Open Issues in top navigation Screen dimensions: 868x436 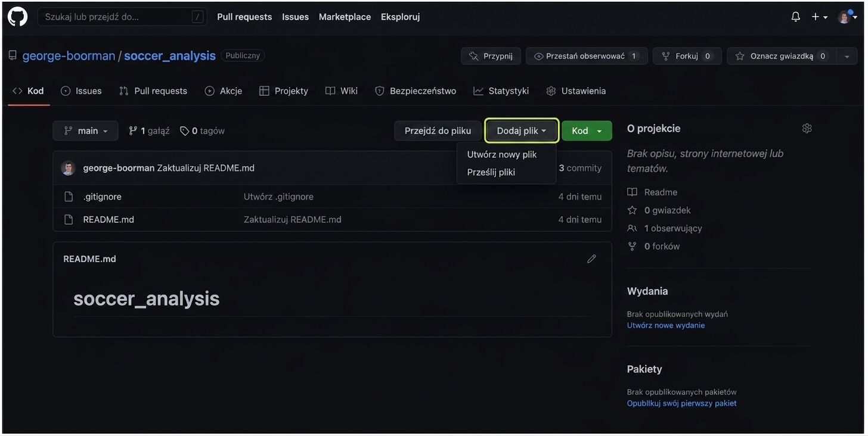(295, 17)
